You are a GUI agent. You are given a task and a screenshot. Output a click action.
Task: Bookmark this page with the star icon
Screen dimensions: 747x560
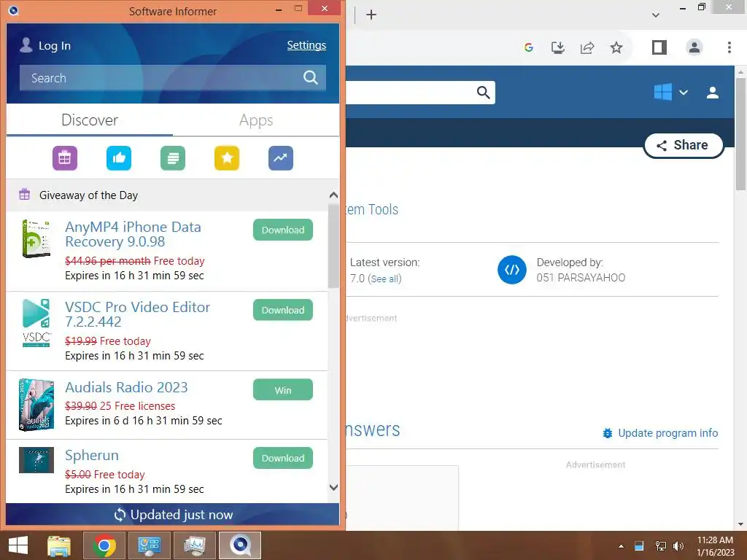616,47
